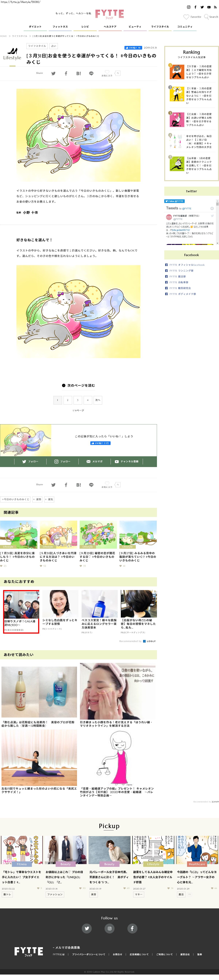This screenshot has width=219, height=980.
Task: Open the RSS feed header icon
Action: pos(215,7)
